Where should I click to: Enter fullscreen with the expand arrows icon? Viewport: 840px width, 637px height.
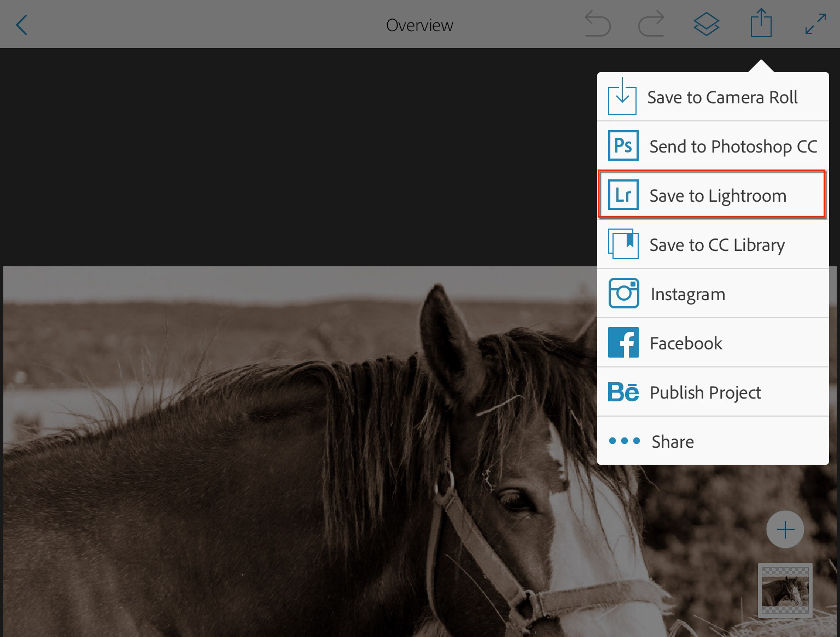coord(815,25)
